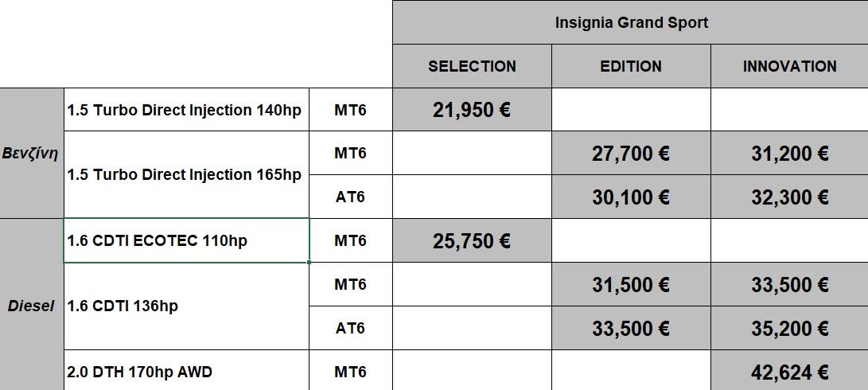The image size is (868, 390).
Task: Click the 30,100 € price cell
Action: click(631, 197)
